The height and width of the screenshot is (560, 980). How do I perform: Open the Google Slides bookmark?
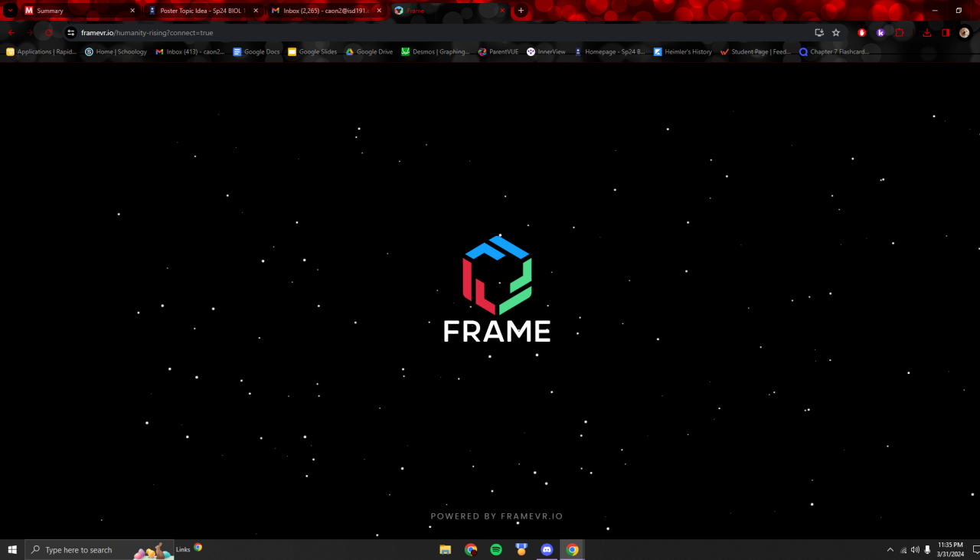[312, 52]
